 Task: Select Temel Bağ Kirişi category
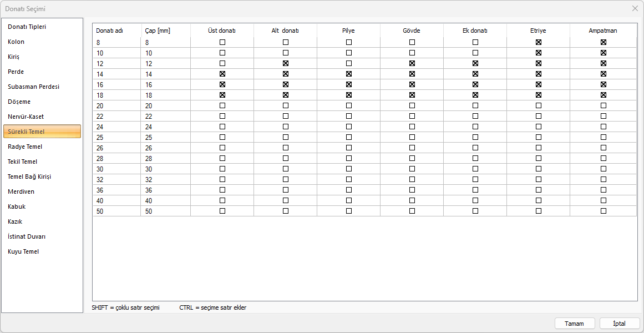tap(29, 176)
